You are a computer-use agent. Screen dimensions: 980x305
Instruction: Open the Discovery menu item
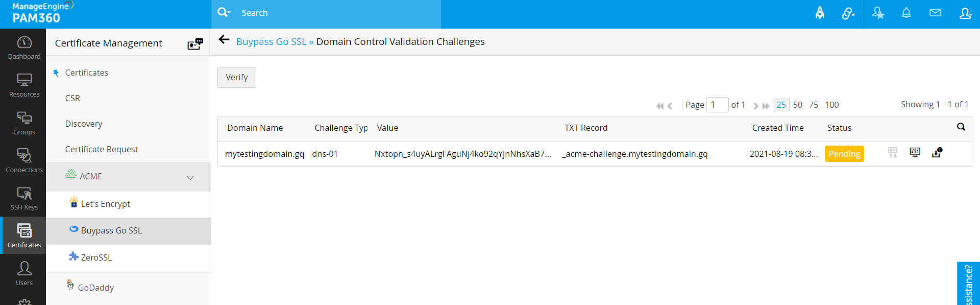point(84,124)
